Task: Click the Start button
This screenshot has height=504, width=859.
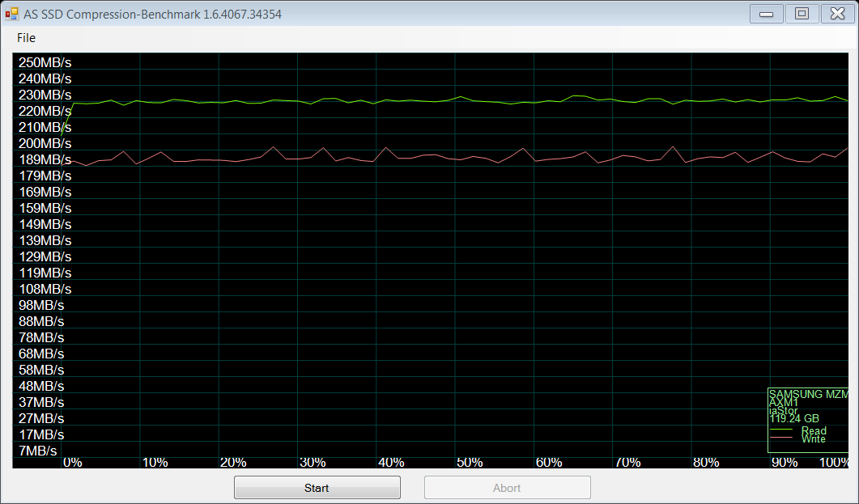Action: pos(317,488)
